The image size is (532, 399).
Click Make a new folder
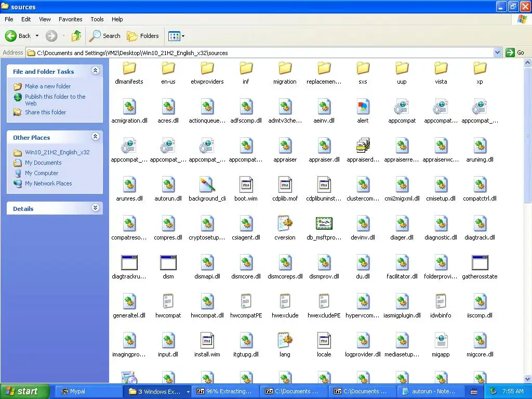click(x=48, y=86)
